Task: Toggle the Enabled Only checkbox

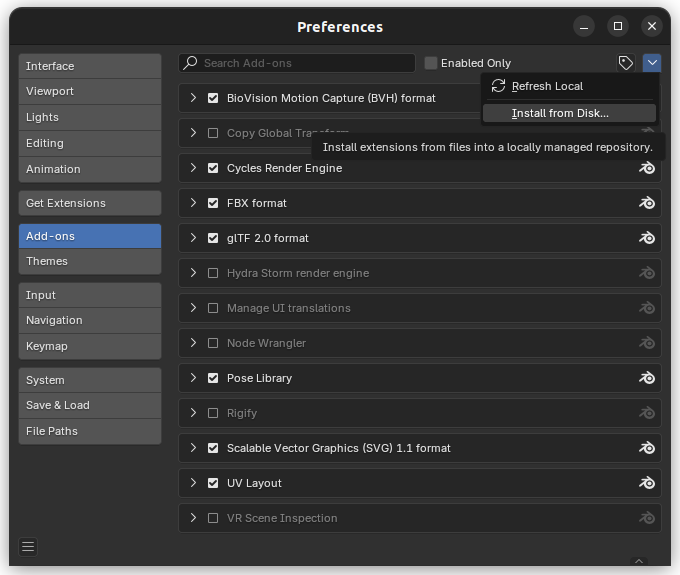Action: [x=431, y=63]
